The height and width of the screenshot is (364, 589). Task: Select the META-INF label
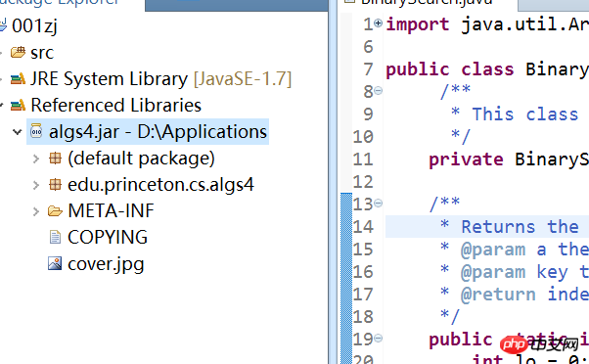(x=111, y=210)
